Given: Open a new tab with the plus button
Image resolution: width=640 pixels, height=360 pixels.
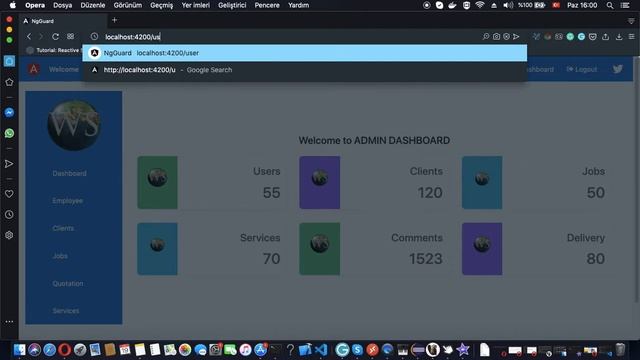Looking at the screenshot, I should point(114,20).
